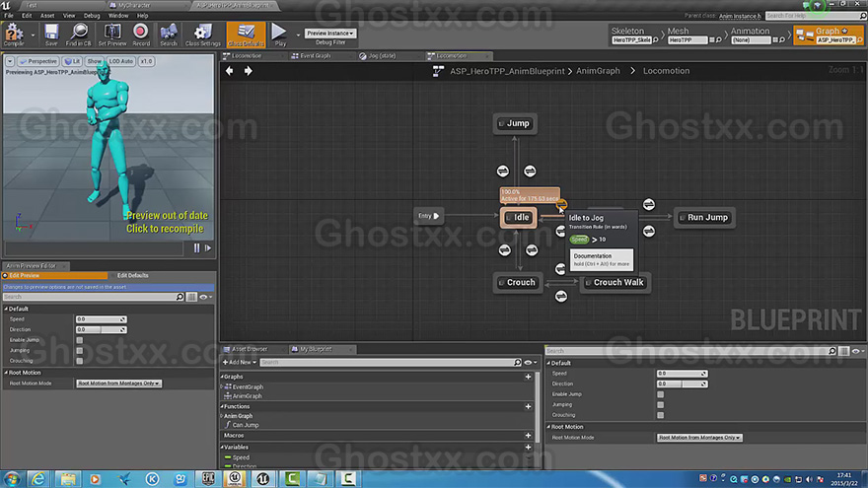The height and width of the screenshot is (488, 868).
Task: Click Find in CB toolbar icon
Action: click(79, 35)
